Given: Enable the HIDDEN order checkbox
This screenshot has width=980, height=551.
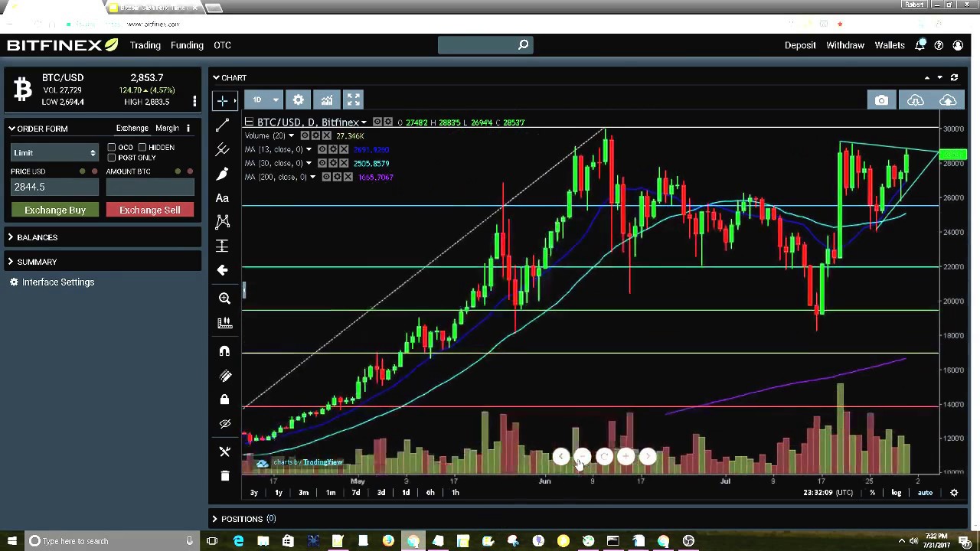Looking at the screenshot, I should [x=142, y=147].
